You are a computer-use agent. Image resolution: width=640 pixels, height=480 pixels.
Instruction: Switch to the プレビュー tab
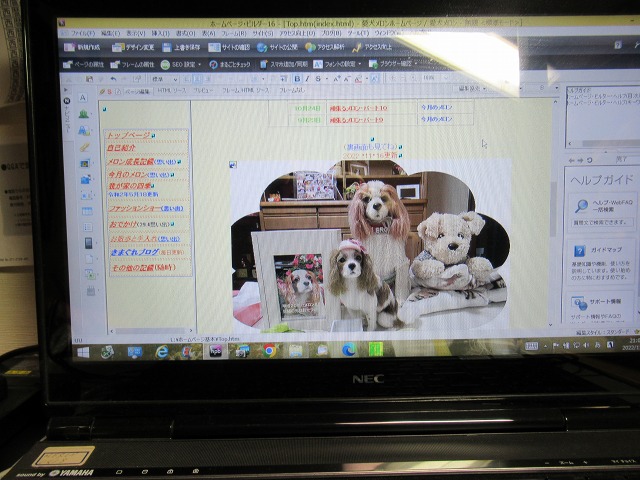203,91
